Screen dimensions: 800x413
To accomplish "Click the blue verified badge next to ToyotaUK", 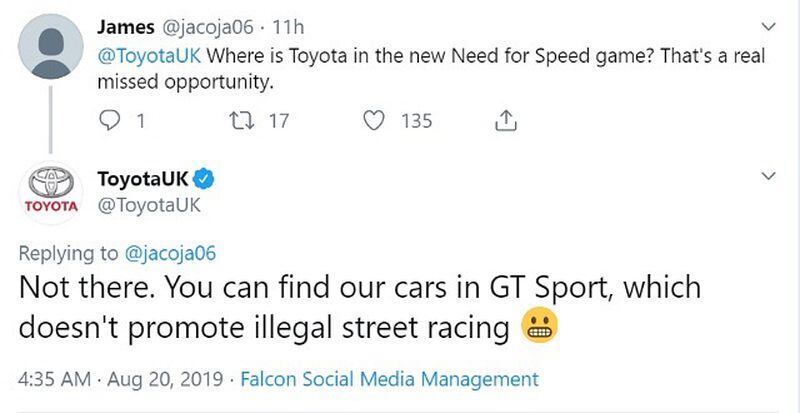I will (x=206, y=179).
